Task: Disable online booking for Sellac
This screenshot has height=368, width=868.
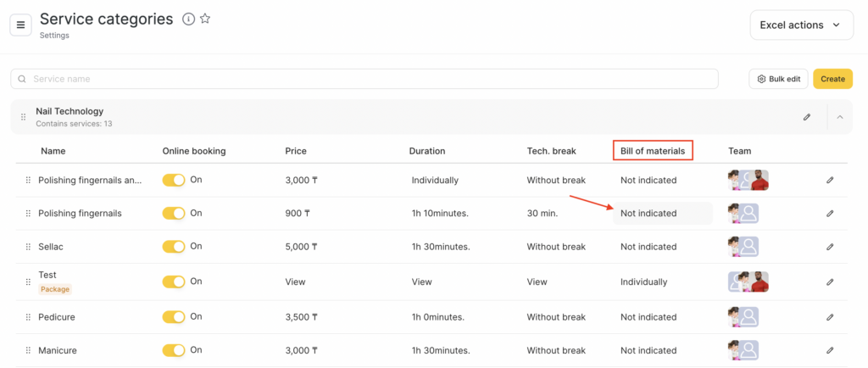Action: point(174,247)
